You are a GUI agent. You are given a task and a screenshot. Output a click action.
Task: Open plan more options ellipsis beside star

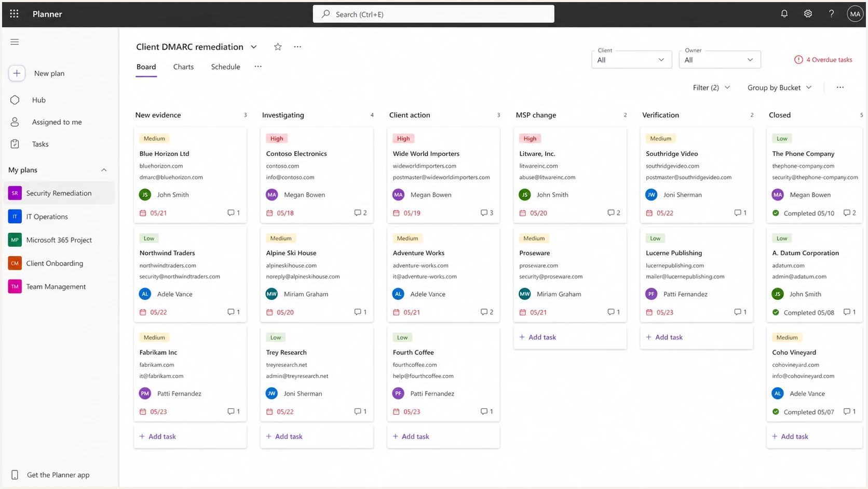pos(297,47)
